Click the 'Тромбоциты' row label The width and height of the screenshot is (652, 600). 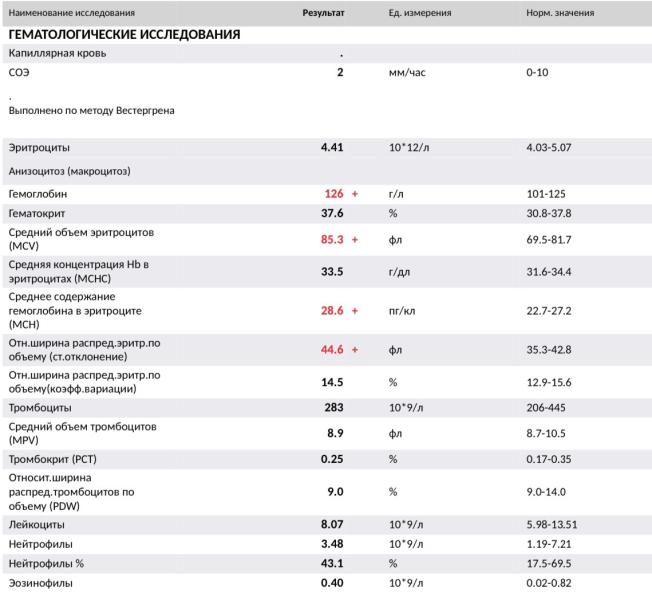(x=40, y=408)
